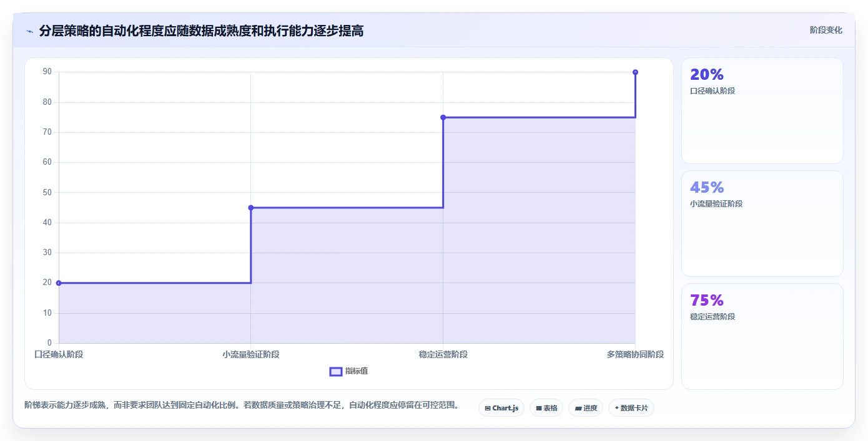The image size is (868, 441).
Task: Select the 45% 小流量验证阶段 card
Action: click(x=762, y=224)
